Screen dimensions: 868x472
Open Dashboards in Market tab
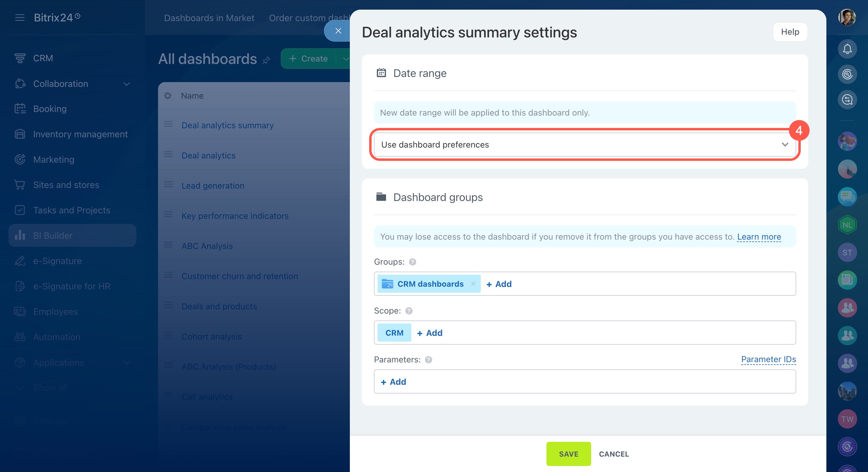pos(209,18)
